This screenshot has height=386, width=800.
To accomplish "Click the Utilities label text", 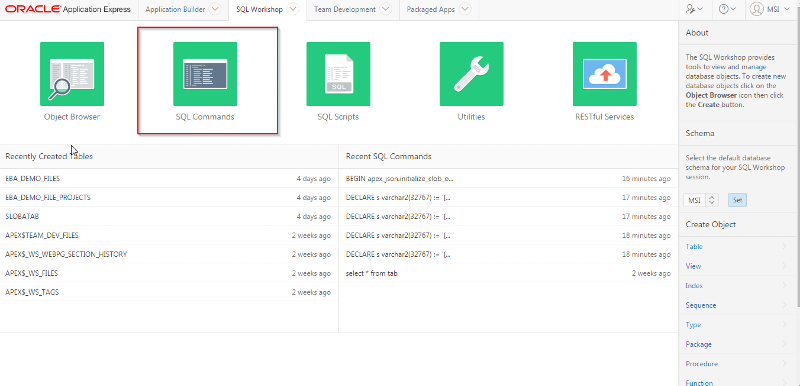I will (471, 117).
